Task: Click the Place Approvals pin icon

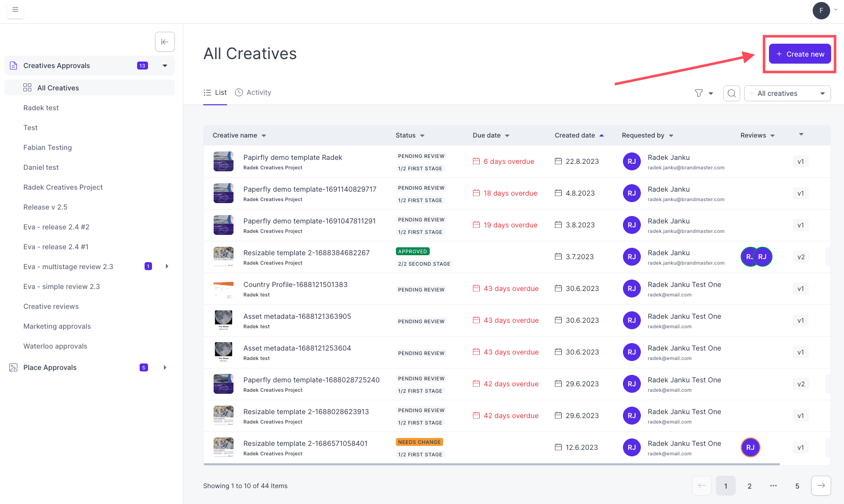Action: [13, 367]
